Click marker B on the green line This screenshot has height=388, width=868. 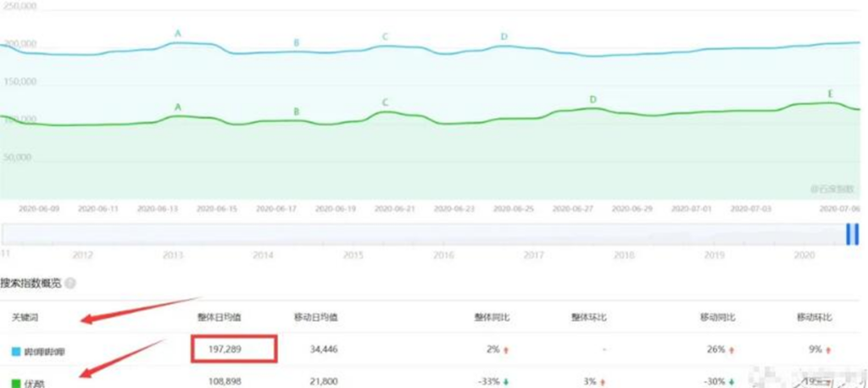296,112
